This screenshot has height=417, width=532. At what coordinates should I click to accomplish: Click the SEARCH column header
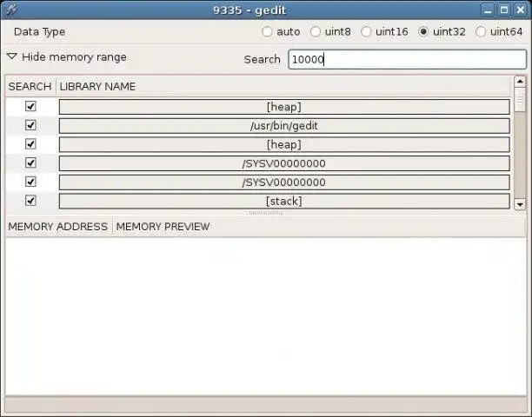tap(30, 87)
